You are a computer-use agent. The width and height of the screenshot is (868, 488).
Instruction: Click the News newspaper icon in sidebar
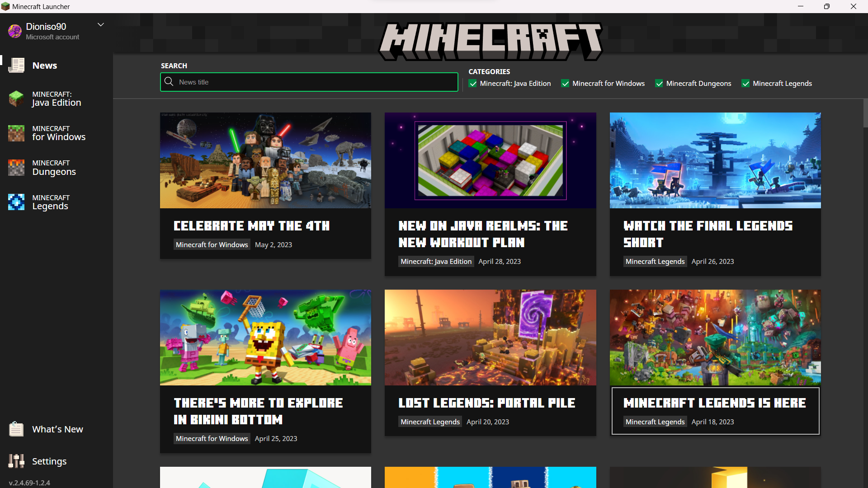tap(17, 66)
